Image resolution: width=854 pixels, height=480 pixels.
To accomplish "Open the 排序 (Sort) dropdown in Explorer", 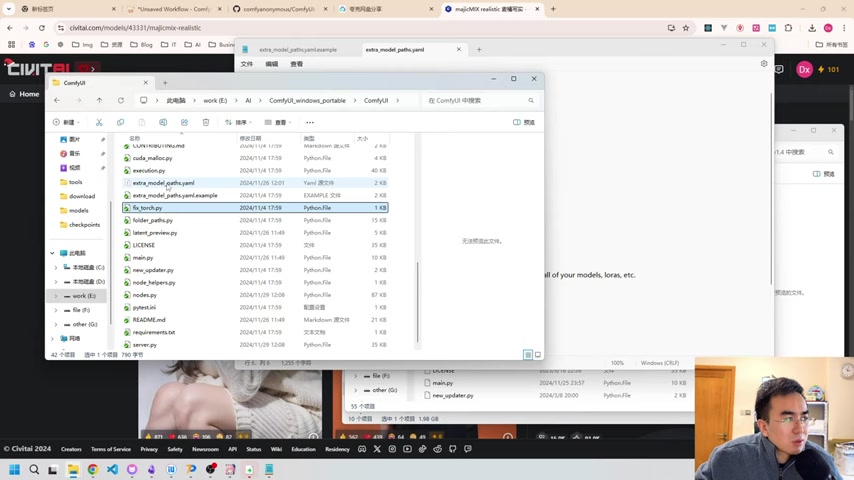I will click(239, 122).
